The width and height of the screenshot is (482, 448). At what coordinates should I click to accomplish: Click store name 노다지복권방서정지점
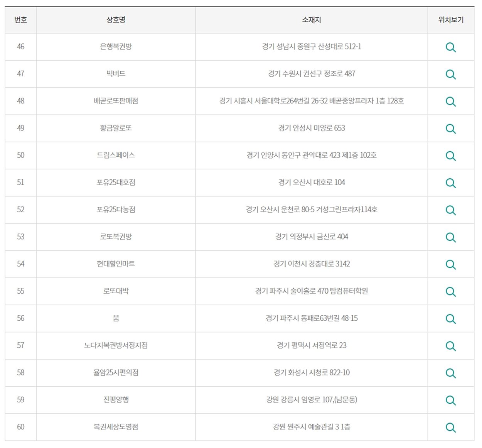point(116,345)
